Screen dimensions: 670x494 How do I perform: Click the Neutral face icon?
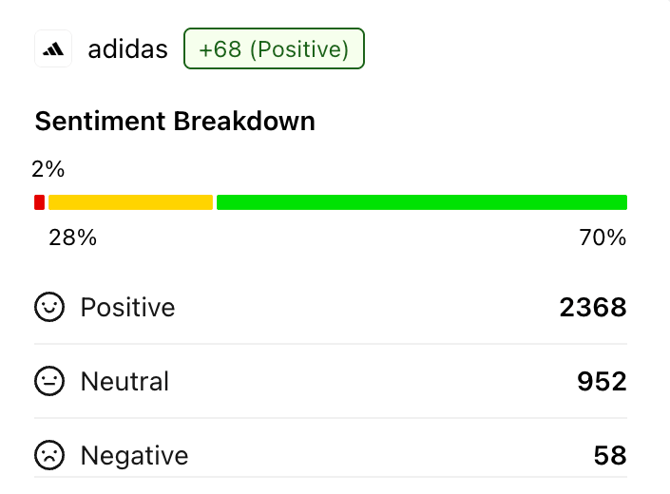tap(49, 381)
